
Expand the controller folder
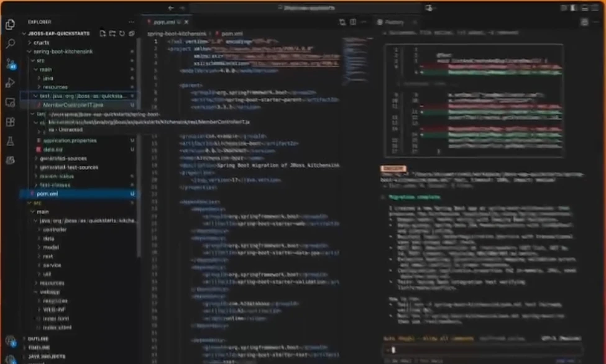(55, 230)
